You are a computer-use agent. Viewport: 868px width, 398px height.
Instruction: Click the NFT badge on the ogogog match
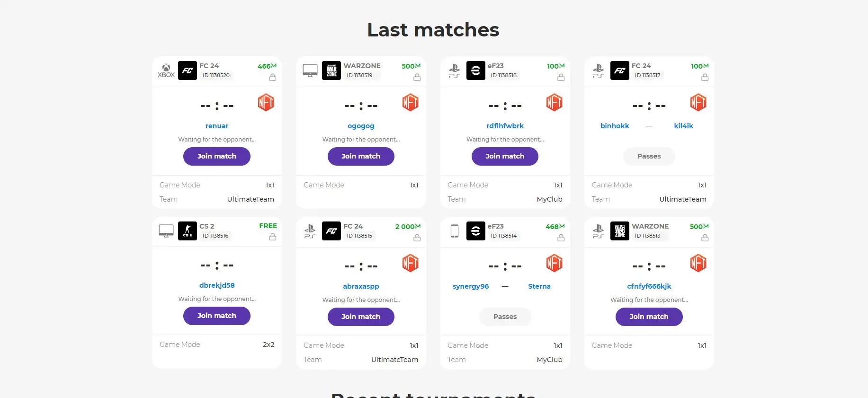tap(410, 102)
